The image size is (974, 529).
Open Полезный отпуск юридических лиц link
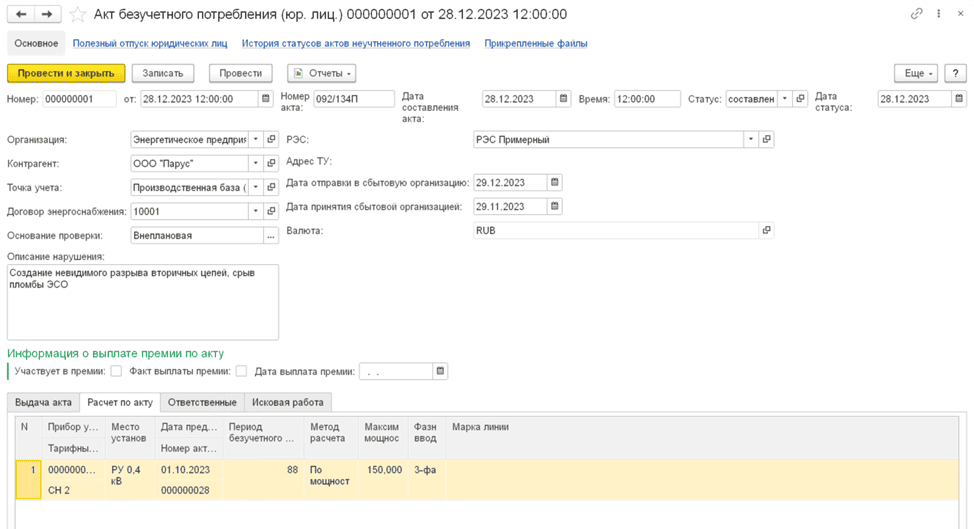[150, 43]
